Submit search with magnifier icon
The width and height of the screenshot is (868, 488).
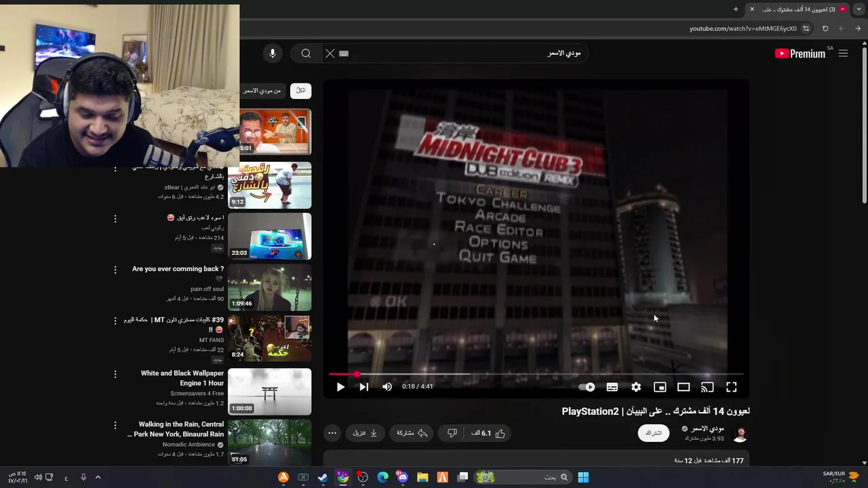[306, 54]
